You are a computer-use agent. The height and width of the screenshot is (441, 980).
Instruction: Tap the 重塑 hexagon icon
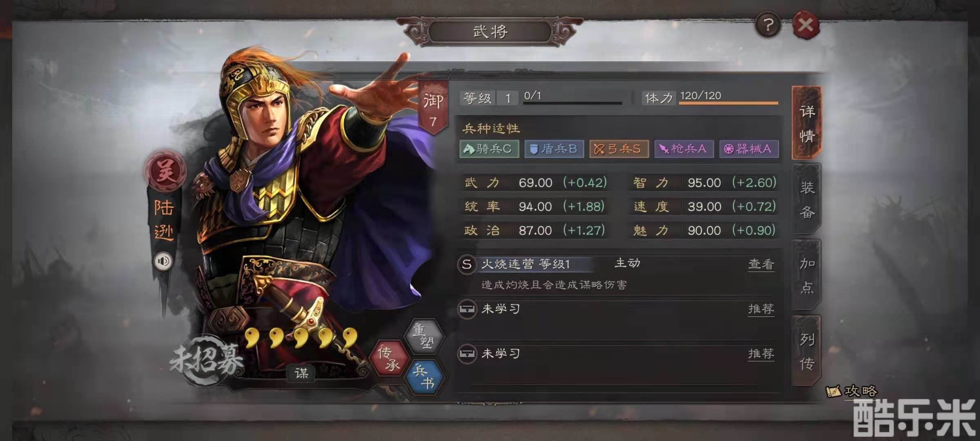(423, 336)
